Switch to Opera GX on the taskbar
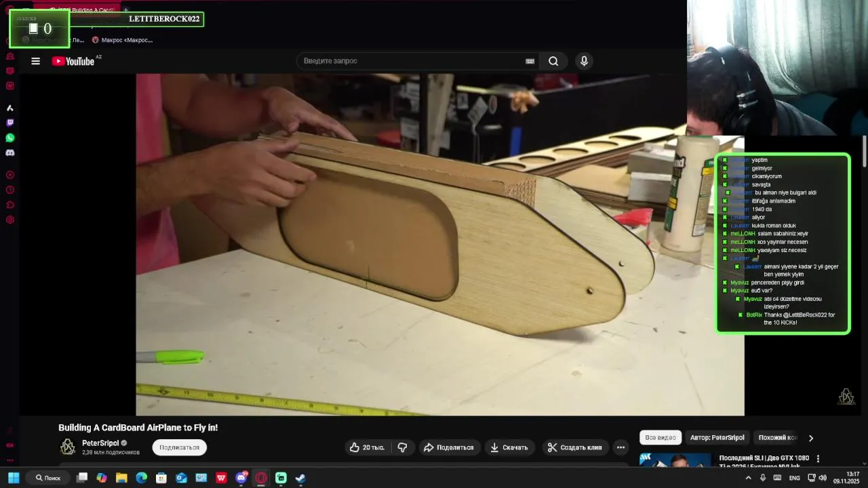The image size is (868, 488). point(261,478)
